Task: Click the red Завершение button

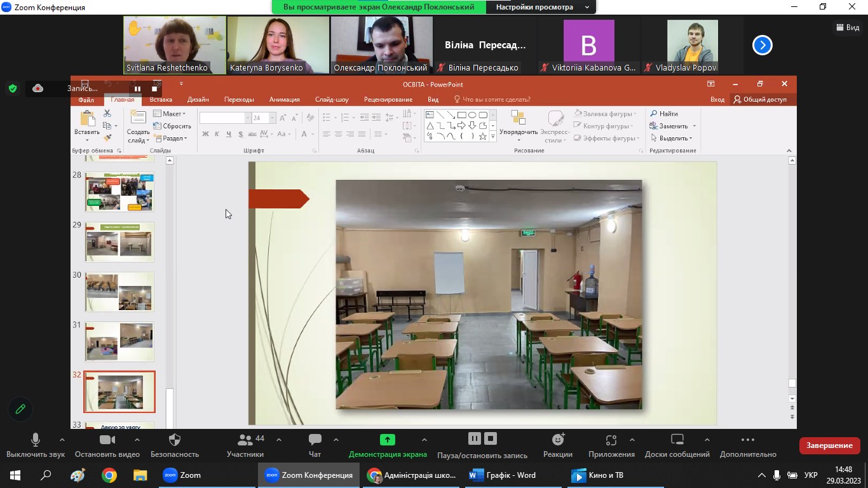Action: coord(829,445)
